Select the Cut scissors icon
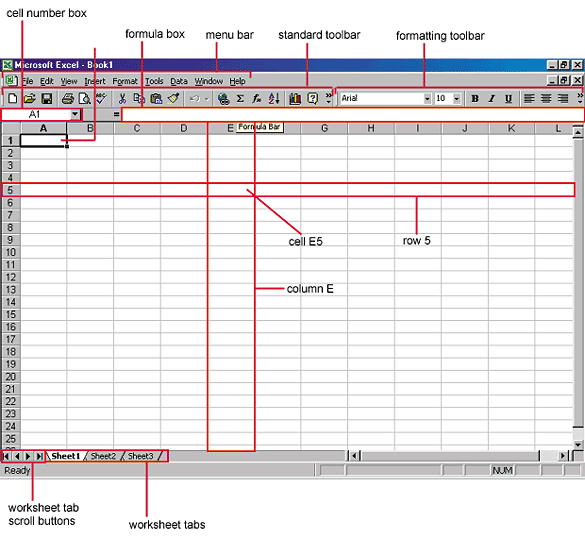The image size is (585, 538). pyautogui.click(x=122, y=98)
